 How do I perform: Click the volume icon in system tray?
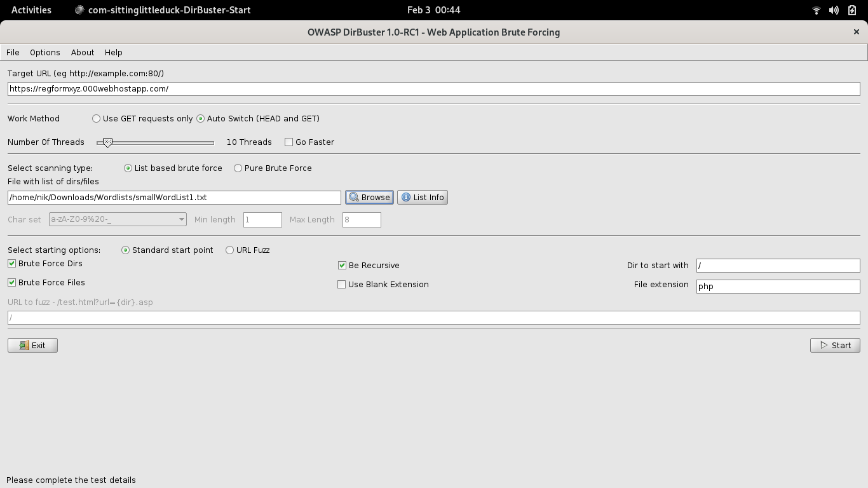(x=834, y=10)
